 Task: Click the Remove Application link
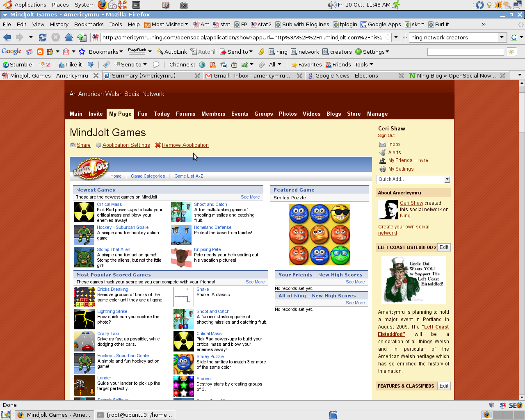coord(185,145)
